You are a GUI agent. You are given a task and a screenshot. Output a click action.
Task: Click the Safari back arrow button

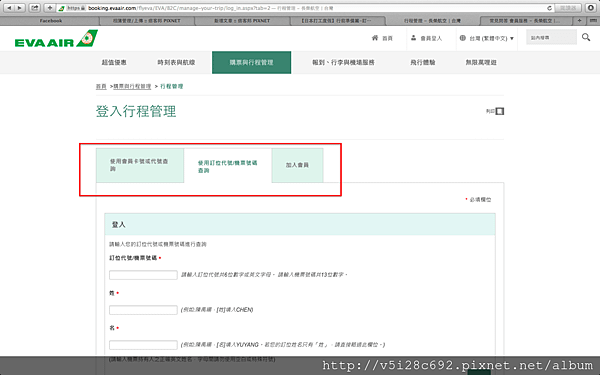pyautogui.click(x=8, y=8)
